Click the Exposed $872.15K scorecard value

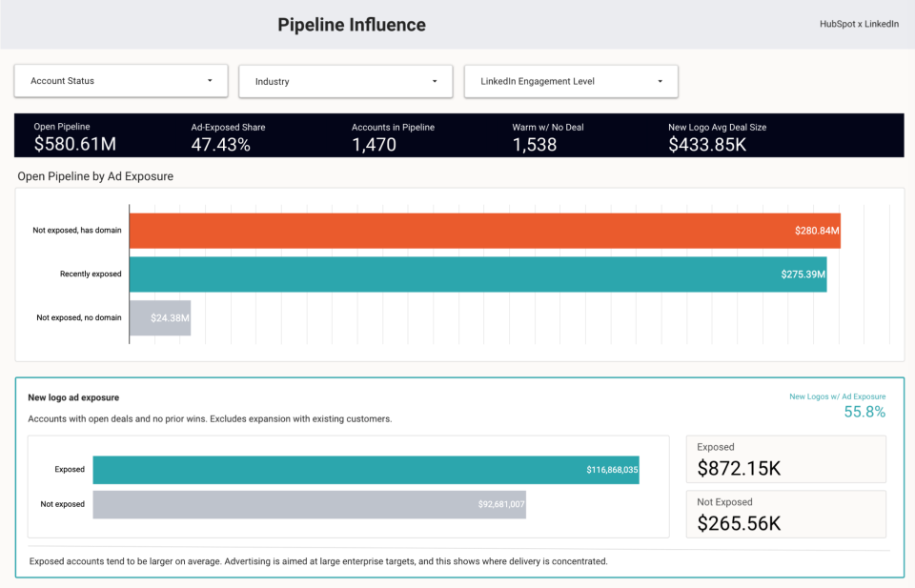pyautogui.click(x=739, y=469)
